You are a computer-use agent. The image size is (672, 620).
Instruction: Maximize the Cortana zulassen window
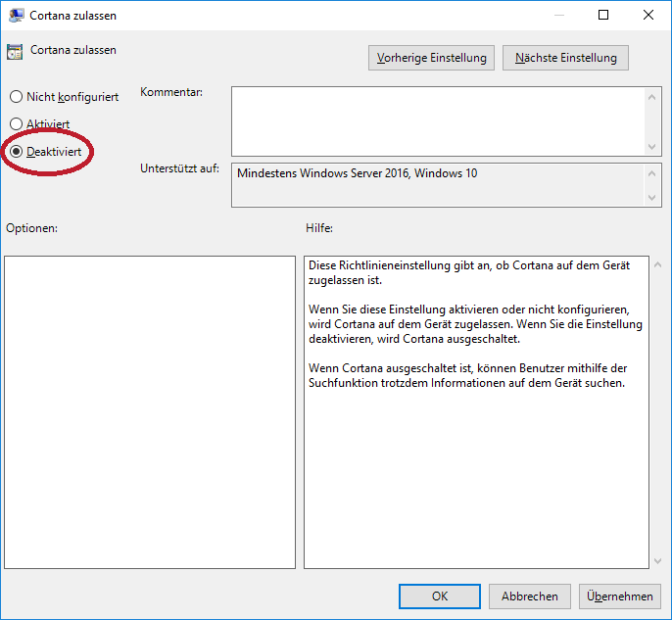[x=603, y=15]
